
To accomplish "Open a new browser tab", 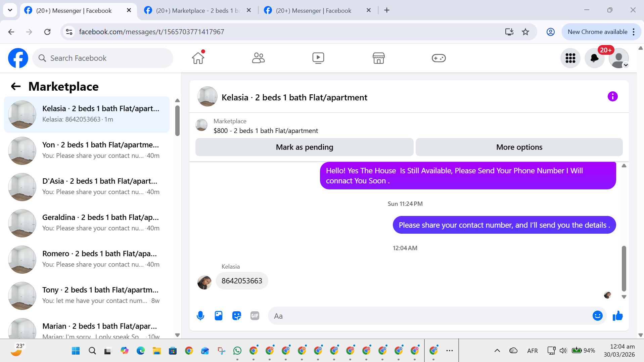I will pyautogui.click(x=387, y=10).
